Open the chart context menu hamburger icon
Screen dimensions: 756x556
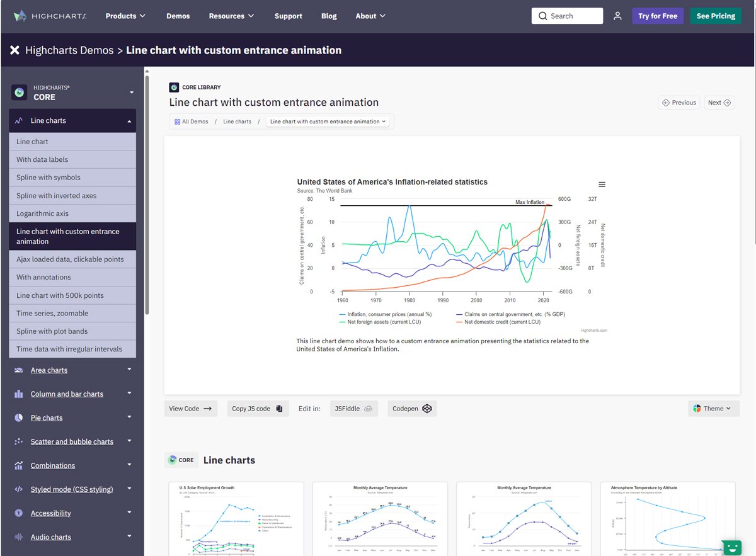coord(602,184)
